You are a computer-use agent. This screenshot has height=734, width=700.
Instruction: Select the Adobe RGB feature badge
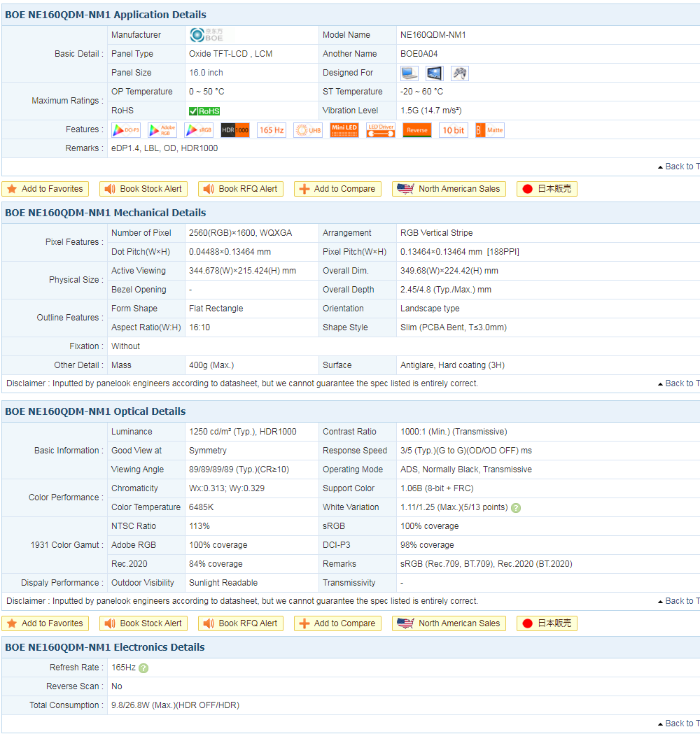pyautogui.click(x=162, y=130)
